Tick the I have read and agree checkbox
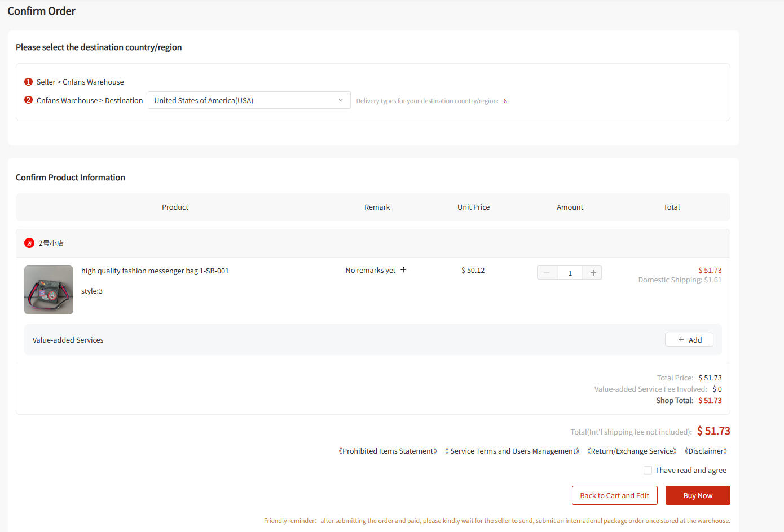This screenshot has width=784, height=532. point(648,470)
